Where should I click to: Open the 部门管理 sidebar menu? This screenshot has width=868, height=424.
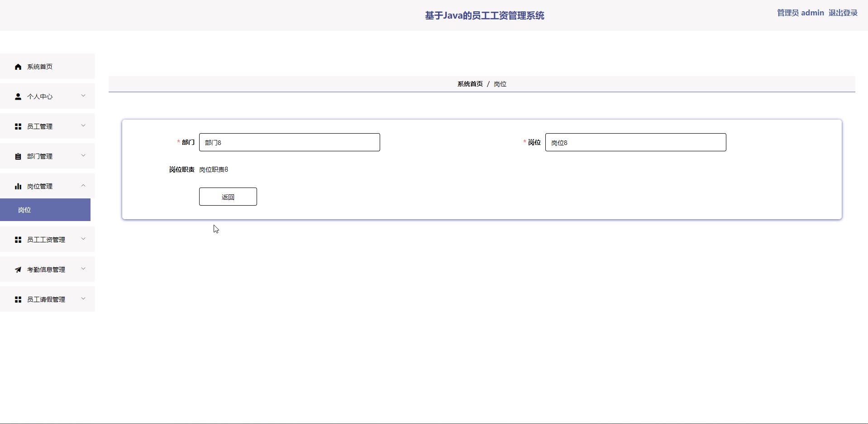48,156
